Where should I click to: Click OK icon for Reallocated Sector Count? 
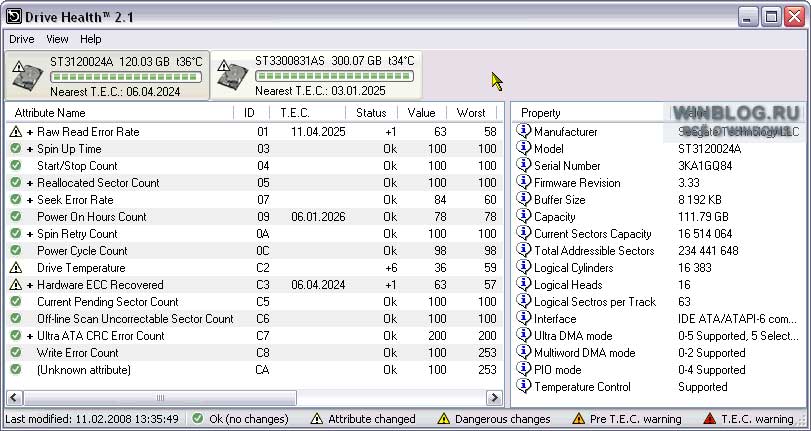pyautogui.click(x=16, y=183)
